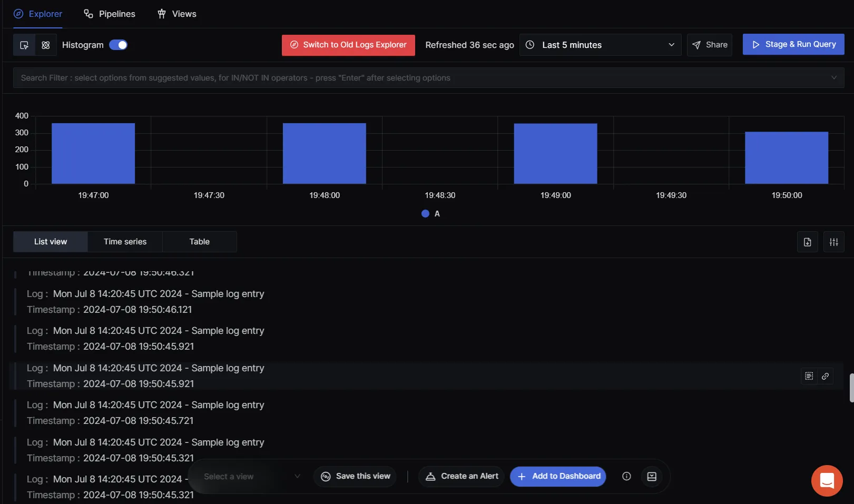854x504 pixels.
Task: Select the ClickHouse query mode icon
Action: click(46, 45)
